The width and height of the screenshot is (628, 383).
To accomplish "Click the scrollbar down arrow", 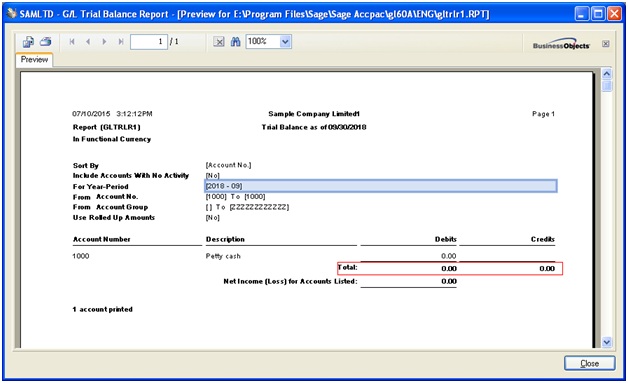I will tap(607, 342).
